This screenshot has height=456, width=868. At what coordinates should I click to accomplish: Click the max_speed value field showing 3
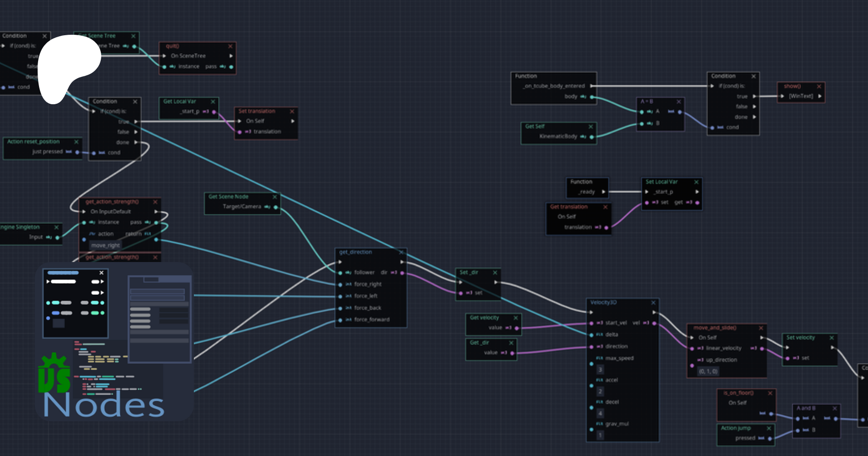point(600,370)
